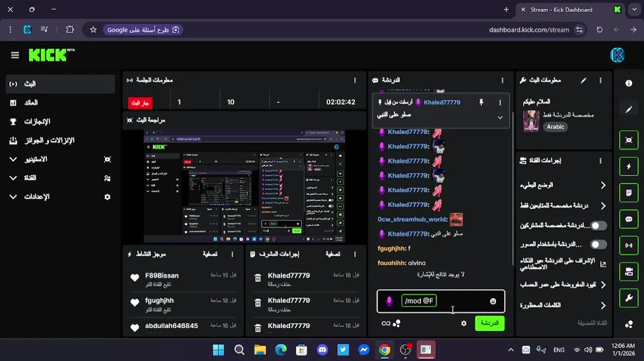Open the profile avatar at top right
This screenshot has height=361, width=644.
[617, 55]
